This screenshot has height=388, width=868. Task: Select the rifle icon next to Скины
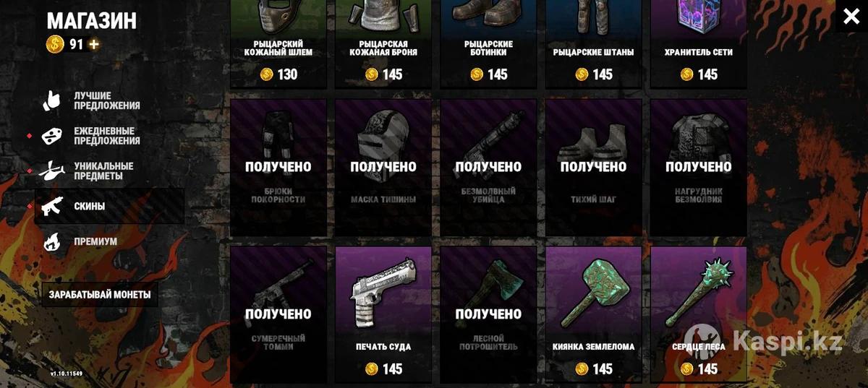(54, 207)
